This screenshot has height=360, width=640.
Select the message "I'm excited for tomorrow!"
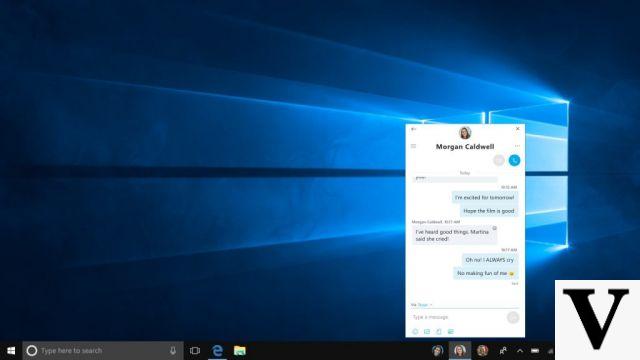485,198
